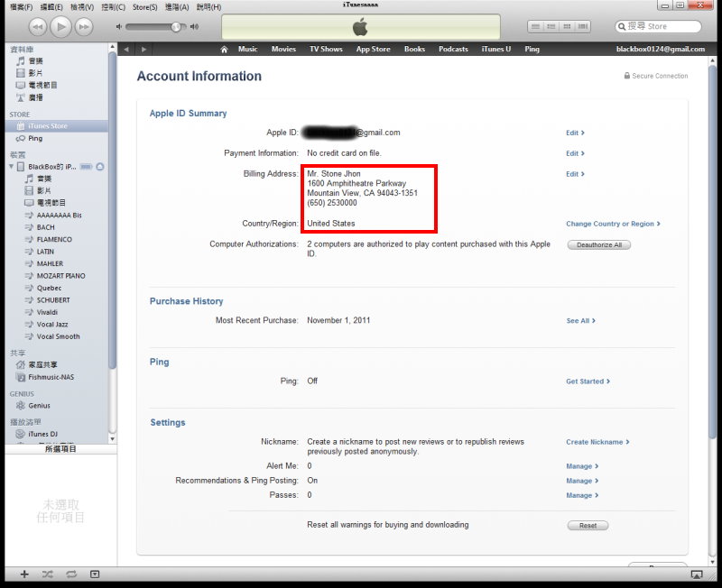
Task: Toggle shuffle in the bottom bar
Action: [x=48, y=574]
